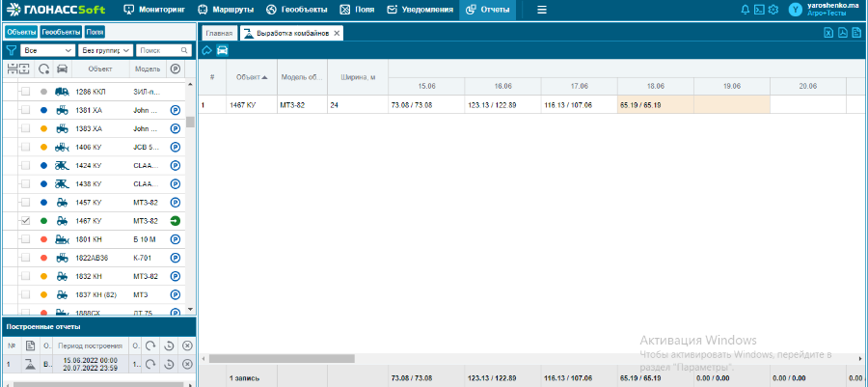Image resolution: width=868 pixels, height=387 pixels.
Task: Click the Поля button in left panel
Action: point(95,32)
